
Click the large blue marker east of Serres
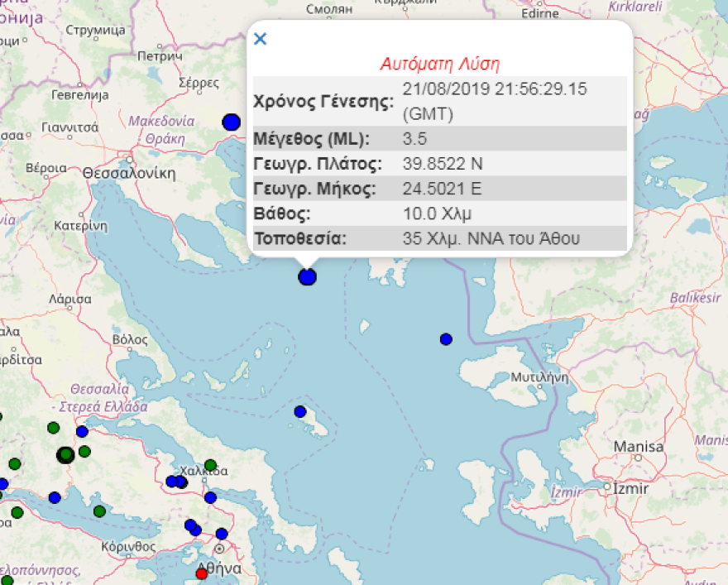231,122
